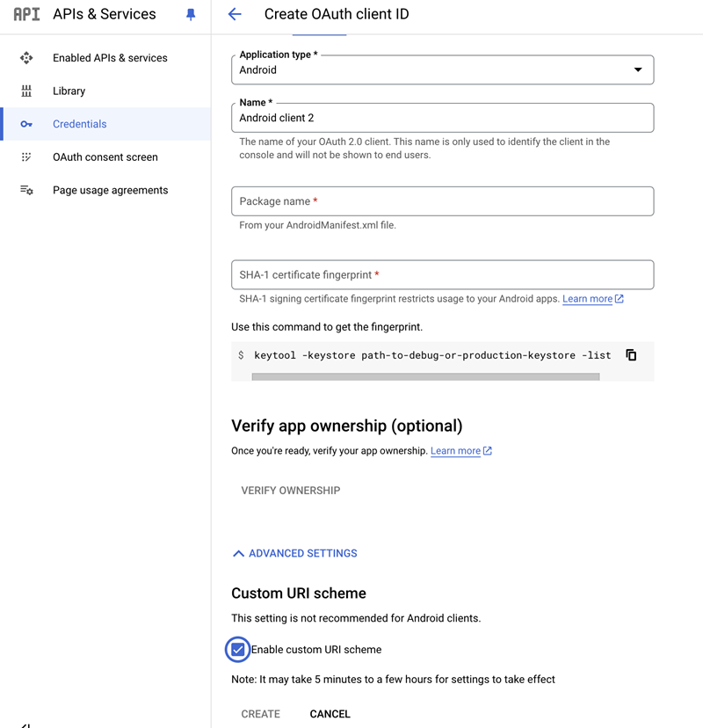Viewport: 703px width, 728px height.
Task: Click the pin icon beside APIs & Services
Action: (191, 14)
